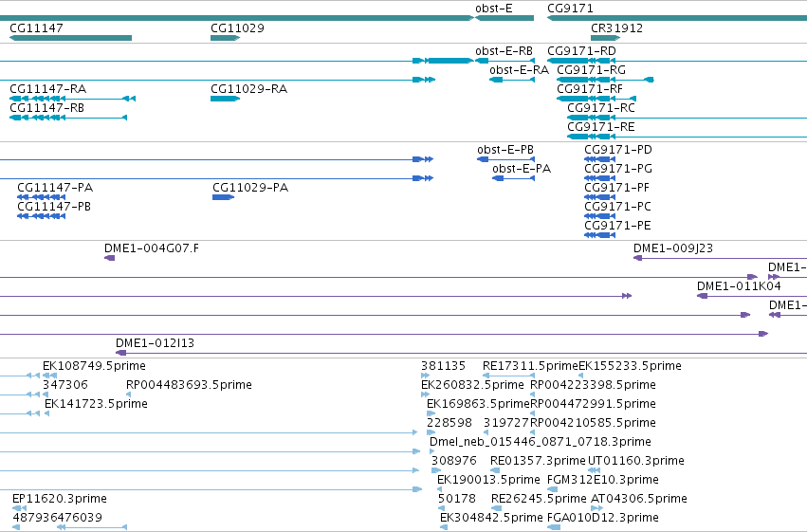
Task: Select the CG11147 gene bar
Action: tap(70, 38)
